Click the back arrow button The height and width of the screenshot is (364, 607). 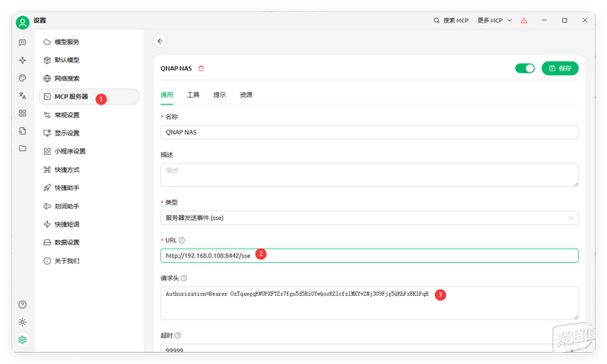(x=161, y=40)
